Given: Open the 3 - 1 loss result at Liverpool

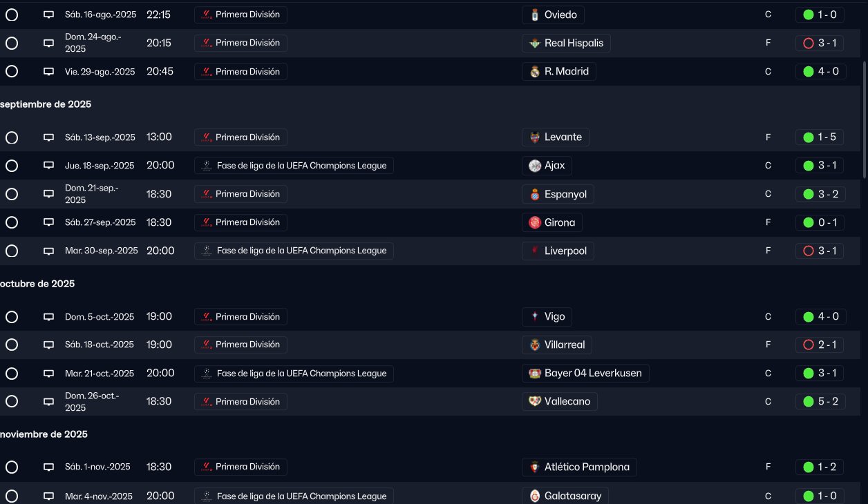Looking at the screenshot, I should [820, 251].
